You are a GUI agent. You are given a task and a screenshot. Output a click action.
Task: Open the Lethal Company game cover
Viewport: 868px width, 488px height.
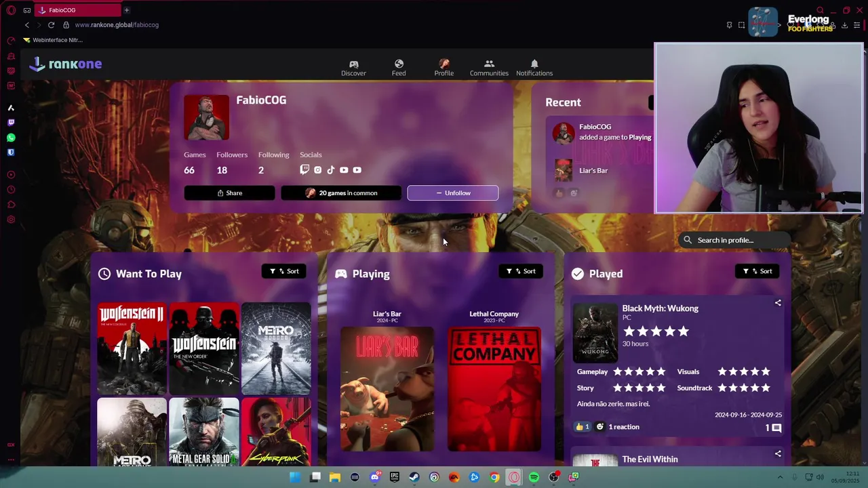(x=494, y=389)
